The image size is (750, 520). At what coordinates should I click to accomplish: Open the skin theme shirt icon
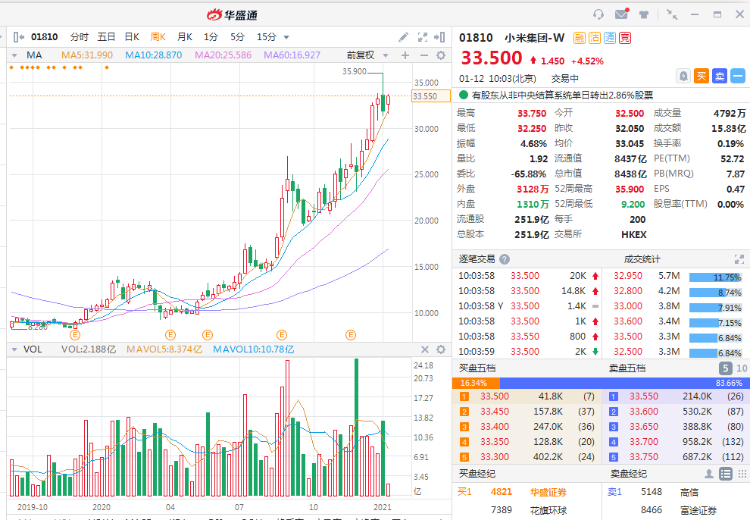(644, 14)
